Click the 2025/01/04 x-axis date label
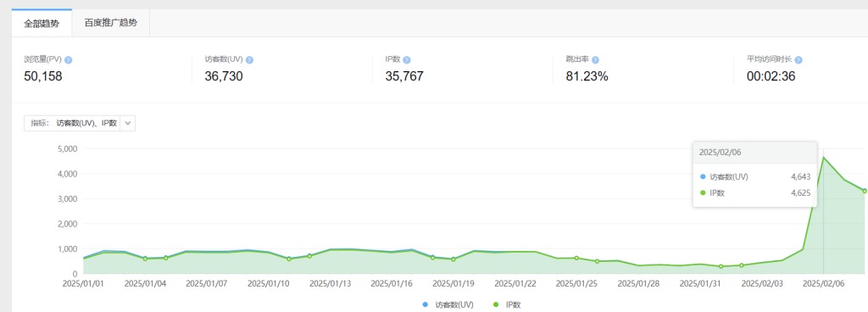 click(x=145, y=283)
